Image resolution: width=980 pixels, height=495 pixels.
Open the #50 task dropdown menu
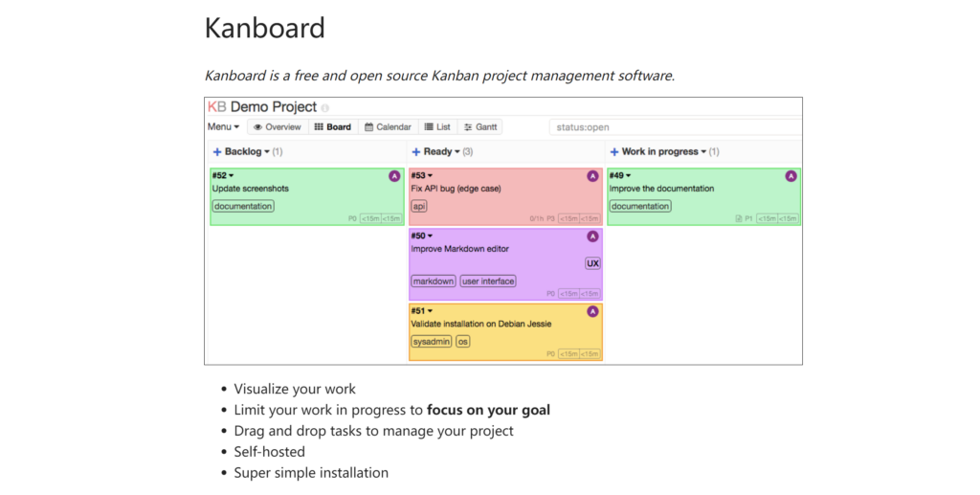[430, 236]
